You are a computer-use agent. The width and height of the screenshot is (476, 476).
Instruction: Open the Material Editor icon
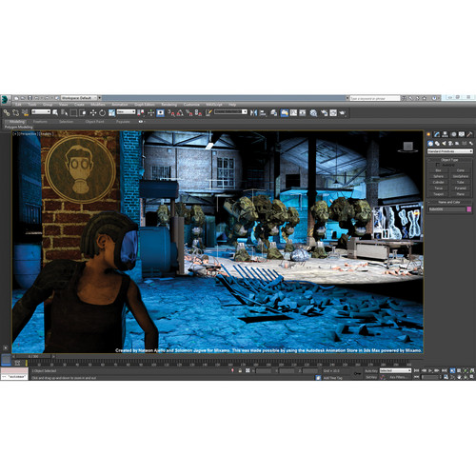(313, 112)
